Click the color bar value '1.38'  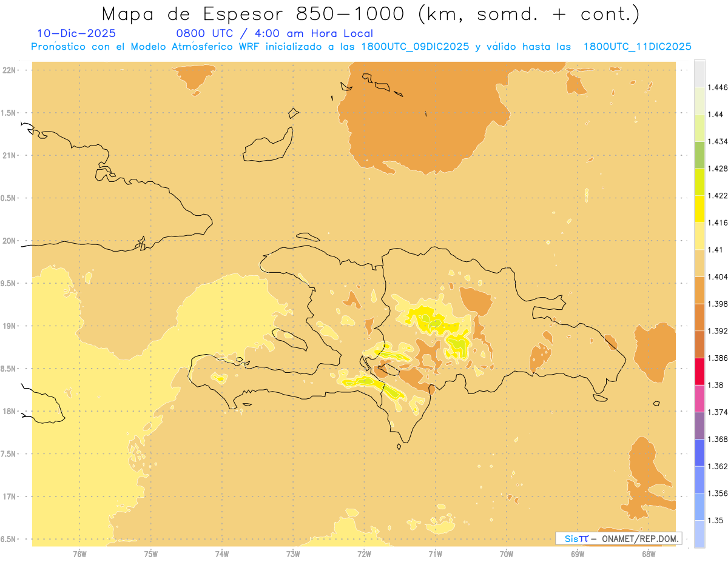click(715, 385)
